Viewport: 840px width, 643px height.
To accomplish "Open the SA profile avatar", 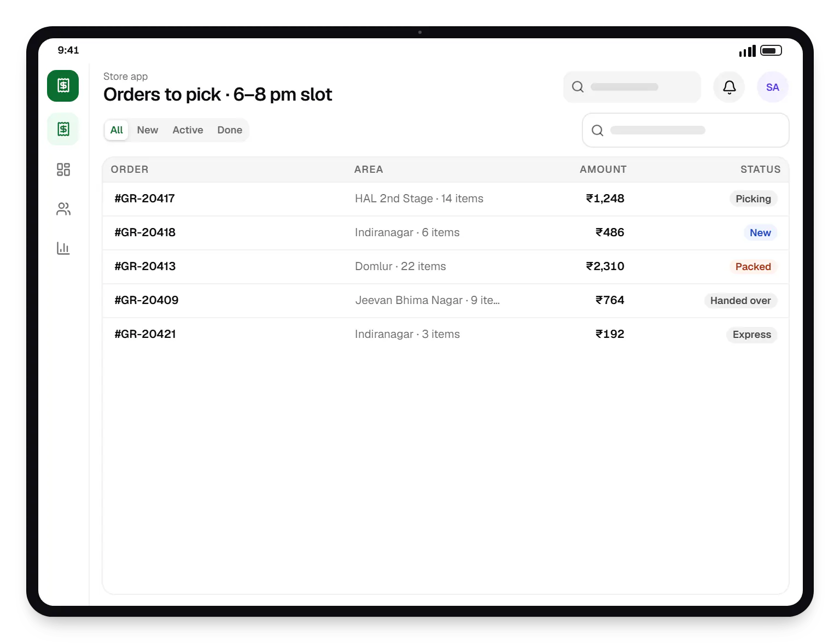I will click(x=772, y=87).
